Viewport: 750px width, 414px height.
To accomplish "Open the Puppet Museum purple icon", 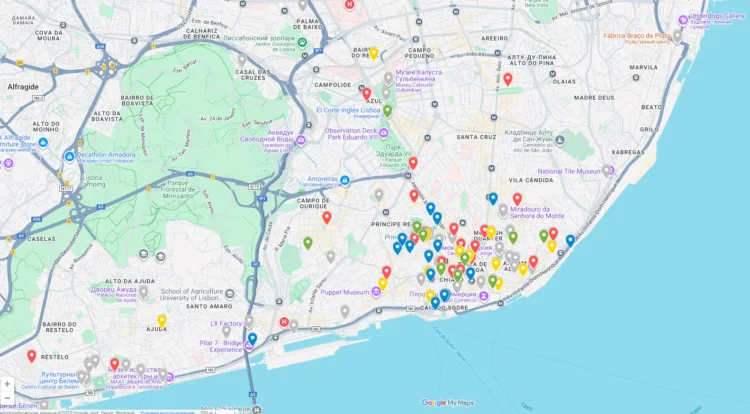I will point(376,292).
